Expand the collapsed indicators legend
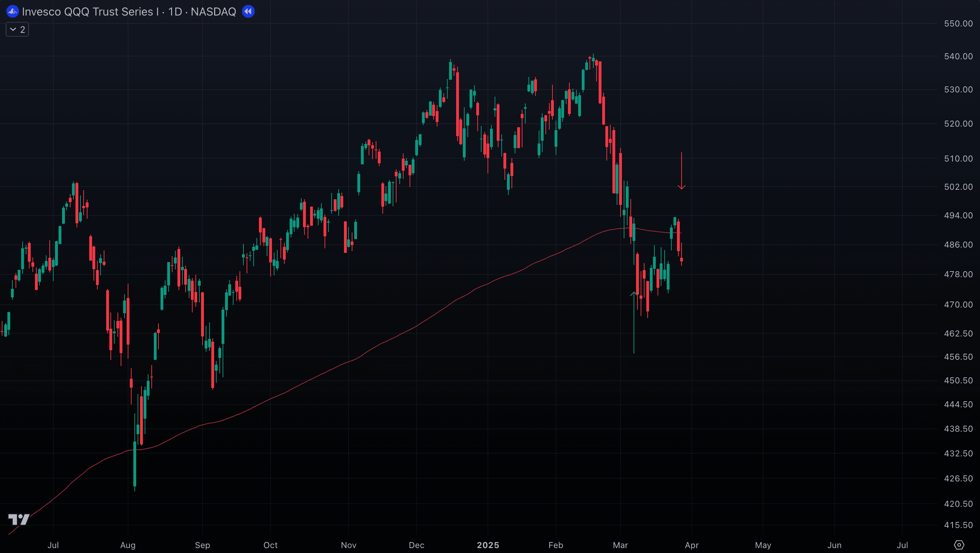Image resolution: width=980 pixels, height=553 pixels. point(17,30)
